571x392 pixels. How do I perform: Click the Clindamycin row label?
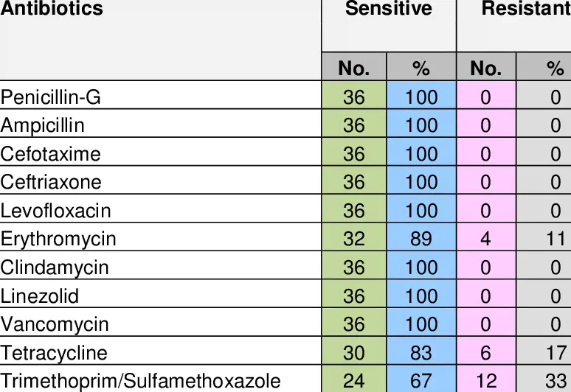tap(55, 267)
